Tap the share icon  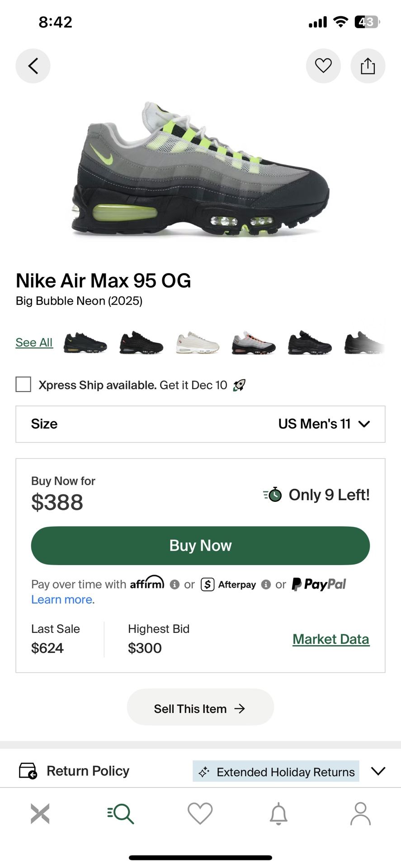[x=368, y=66]
